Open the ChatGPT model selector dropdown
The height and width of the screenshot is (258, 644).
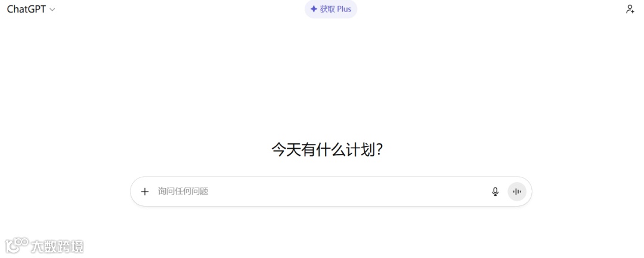tap(31, 9)
